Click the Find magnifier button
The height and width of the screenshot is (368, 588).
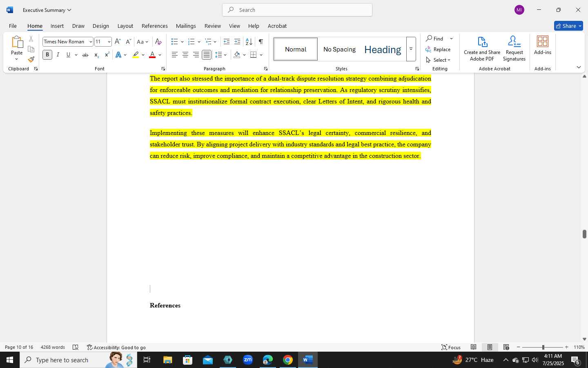pyautogui.click(x=435, y=38)
